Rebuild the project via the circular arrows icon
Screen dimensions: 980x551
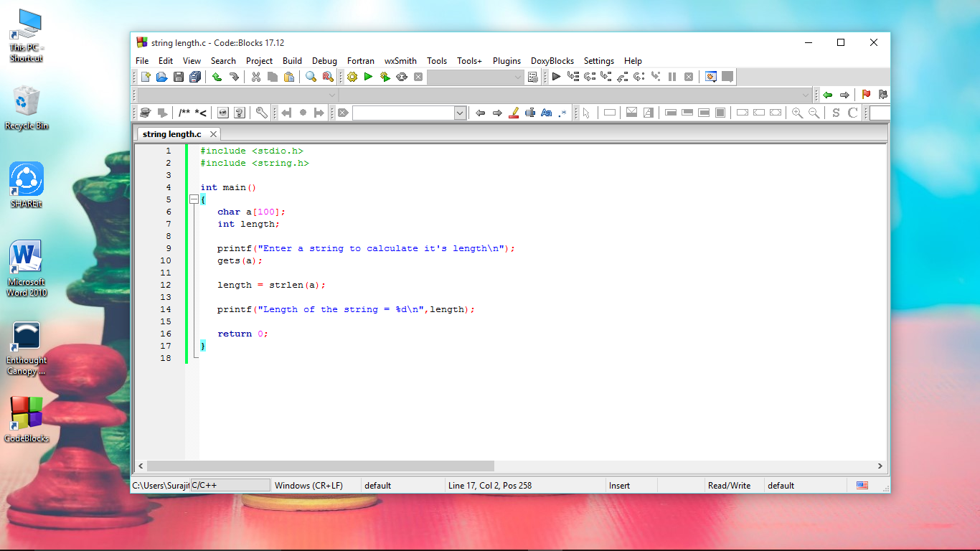pyautogui.click(x=400, y=76)
